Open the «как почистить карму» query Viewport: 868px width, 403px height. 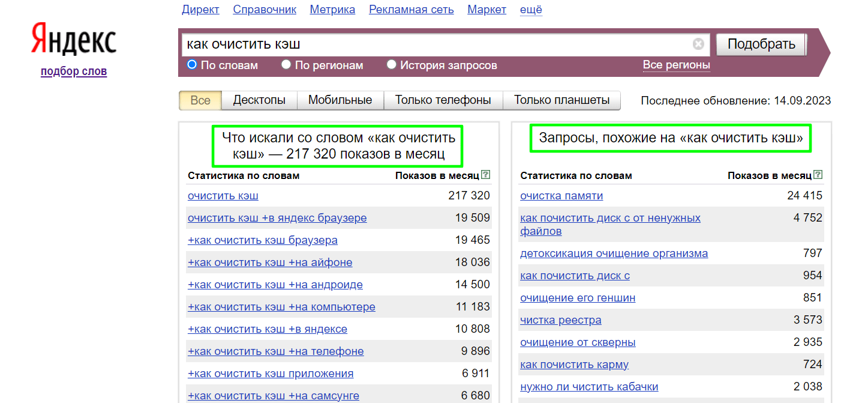click(x=574, y=365)
